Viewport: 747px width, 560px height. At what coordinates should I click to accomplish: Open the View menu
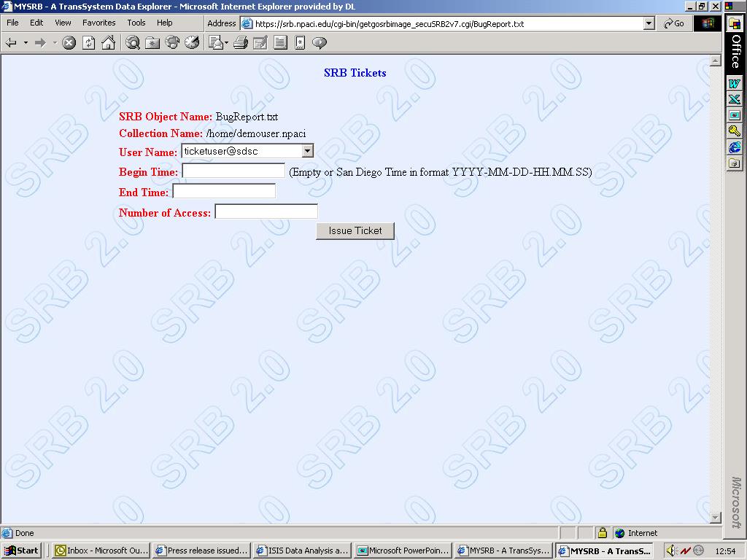63,23
